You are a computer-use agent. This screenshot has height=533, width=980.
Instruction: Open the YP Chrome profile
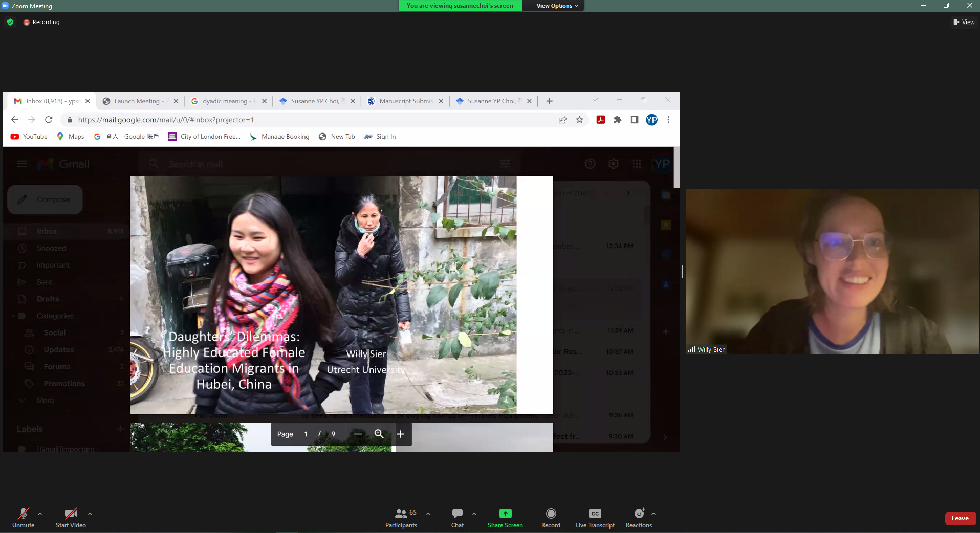[651, 120]
